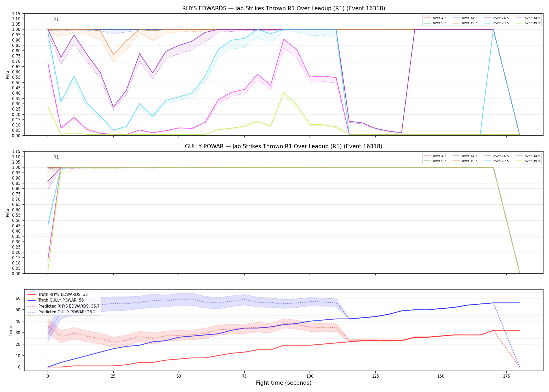The height and width of the screenshot is (392, 549).
Task: Click y-axis tick 1.15 on the Rhys Edwards chart
Action: [x=16, y=14]
